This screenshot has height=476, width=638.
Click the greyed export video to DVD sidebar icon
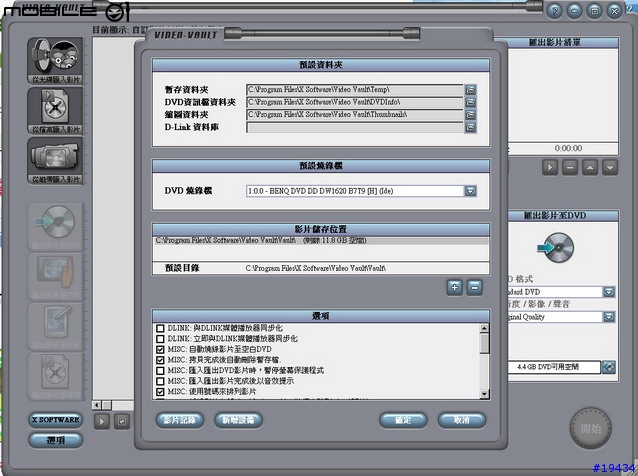click(55, 227)
